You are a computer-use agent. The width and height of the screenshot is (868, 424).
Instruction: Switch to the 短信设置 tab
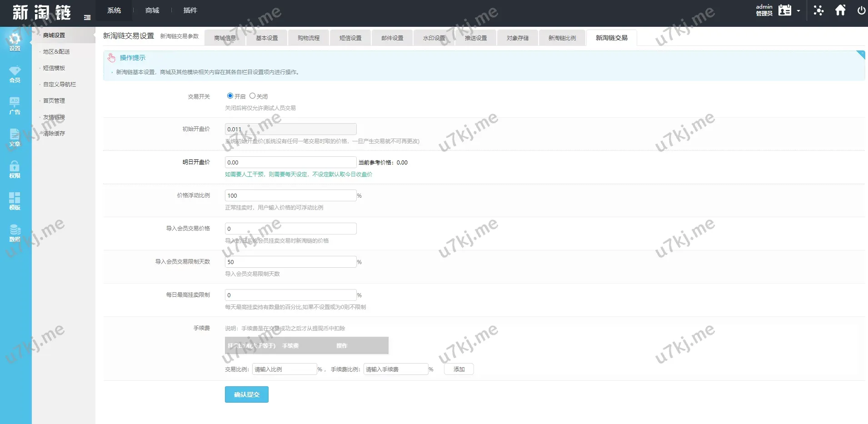pyautogui.click(x=350, y=38)
